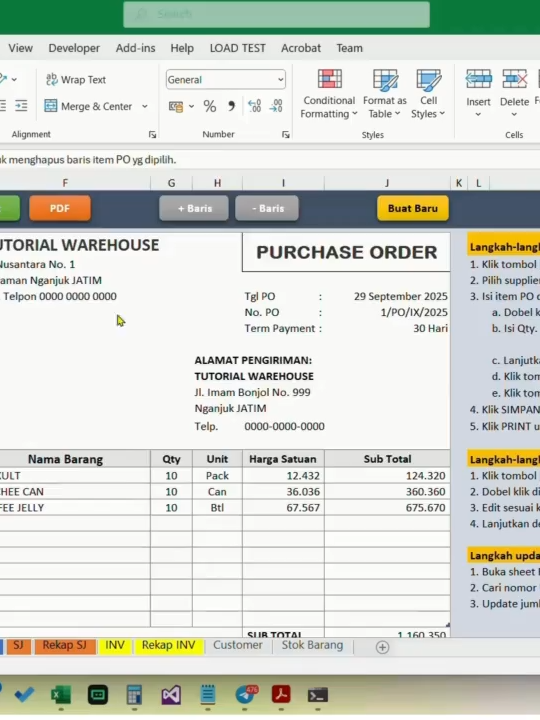Screen dimensions: 540x720
Task: Expand the Merge & Center dropdown arrow
Action: point(145,107)
